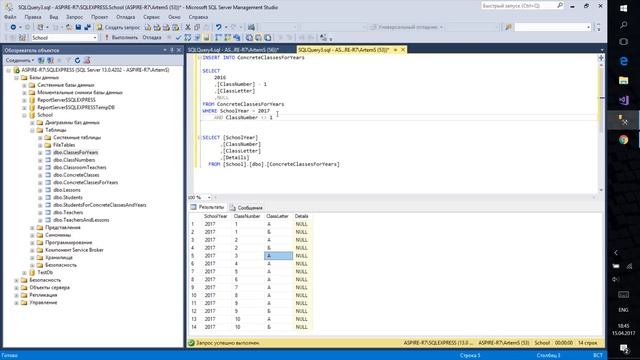Expand the Безопасность server-level folder
The height and width of the screenshot is (360, 640).
[x=16, y=280]
